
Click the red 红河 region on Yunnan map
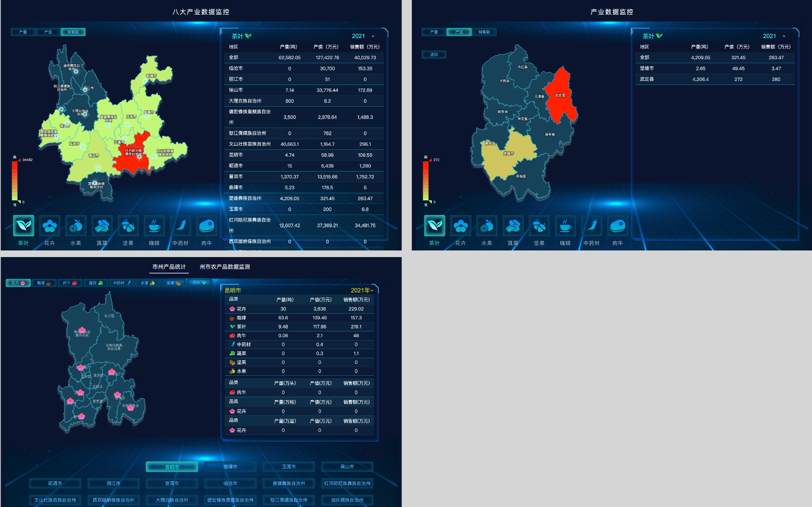[133, 154]
